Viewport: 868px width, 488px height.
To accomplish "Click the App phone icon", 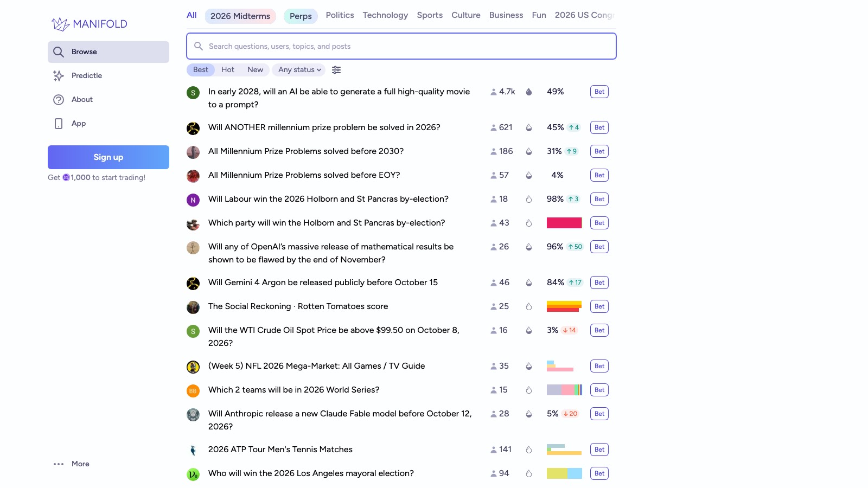I will click(x=59, y=124).
